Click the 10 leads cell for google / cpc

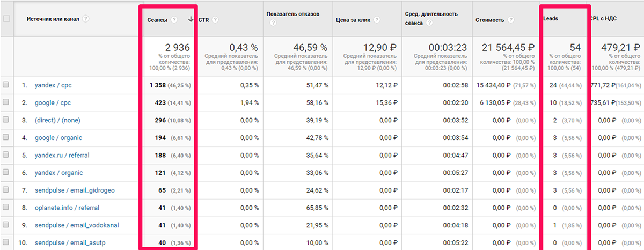click(553, 102)
